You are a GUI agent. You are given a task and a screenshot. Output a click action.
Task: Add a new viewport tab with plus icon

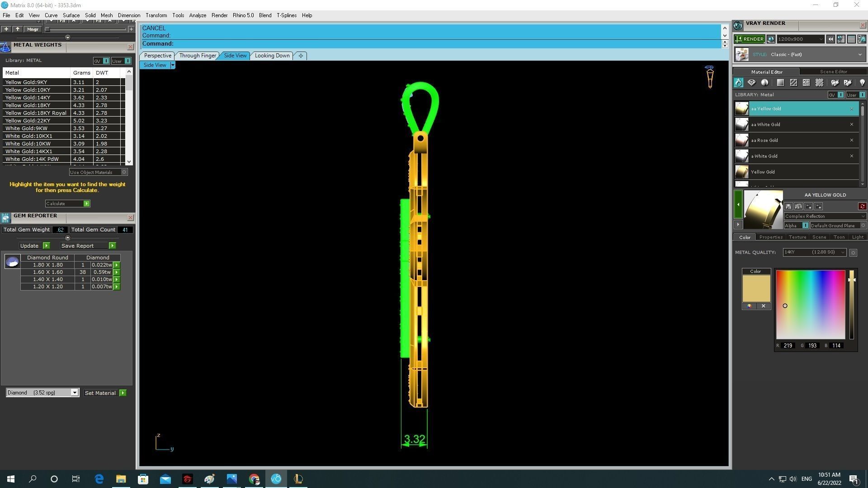point(301,56)
